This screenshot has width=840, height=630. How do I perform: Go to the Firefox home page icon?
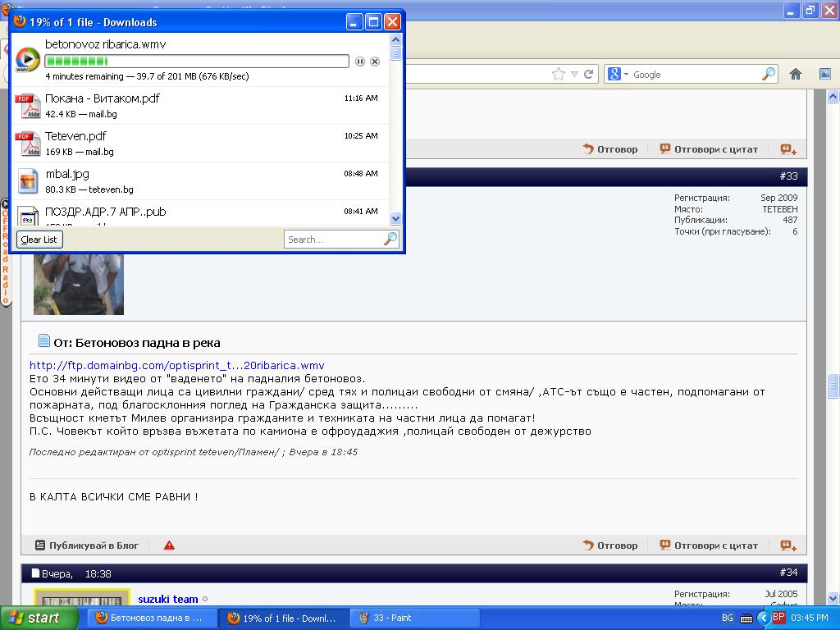[x=796, y=74]
